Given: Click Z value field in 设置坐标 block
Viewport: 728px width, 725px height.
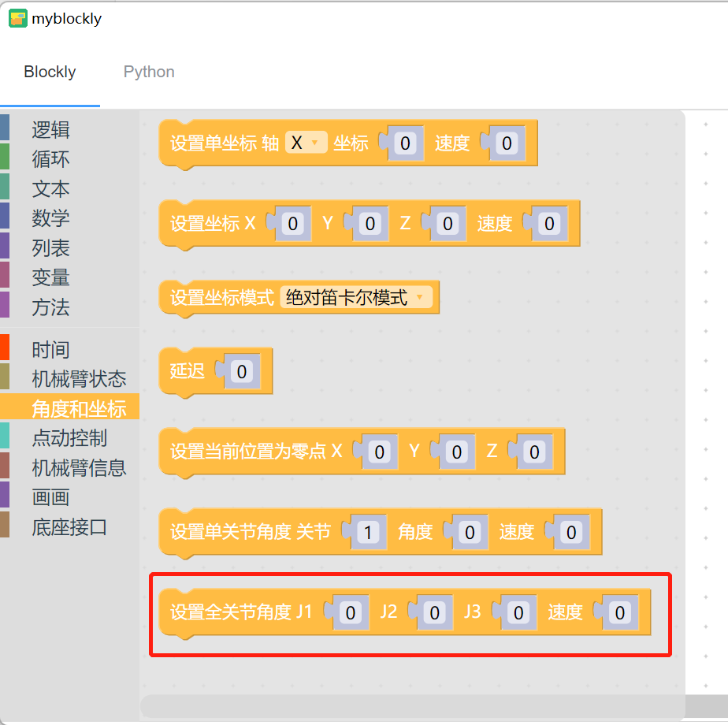Looking at the screenshot, I should 448,224.
